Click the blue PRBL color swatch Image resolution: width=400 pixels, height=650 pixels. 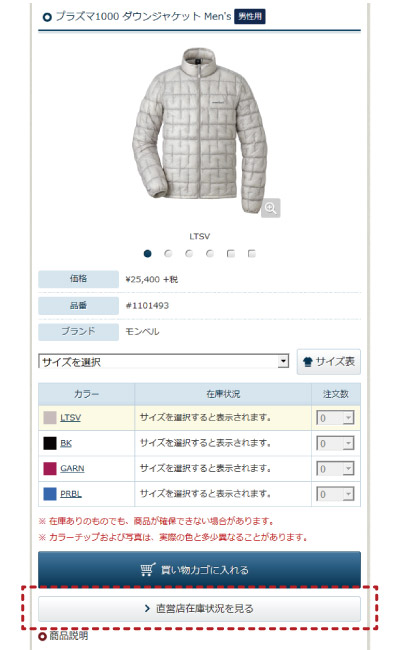(x=50, y=494)
